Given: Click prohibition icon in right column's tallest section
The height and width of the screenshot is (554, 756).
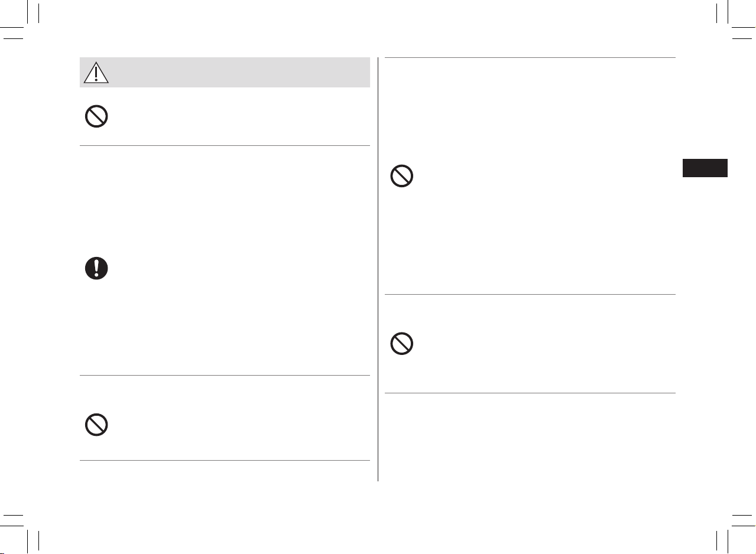Looking at the screenshot, I should pyautogui.click(x=401, y=176).
